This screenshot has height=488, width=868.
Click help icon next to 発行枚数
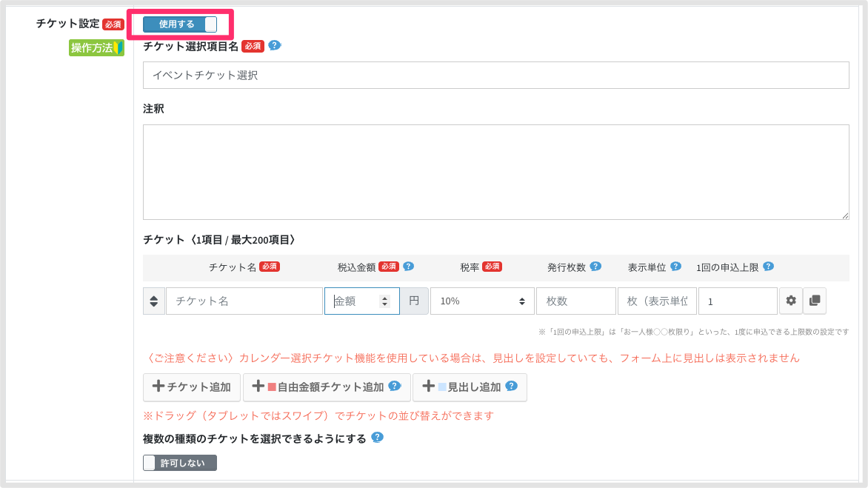[x=595, y=266]
